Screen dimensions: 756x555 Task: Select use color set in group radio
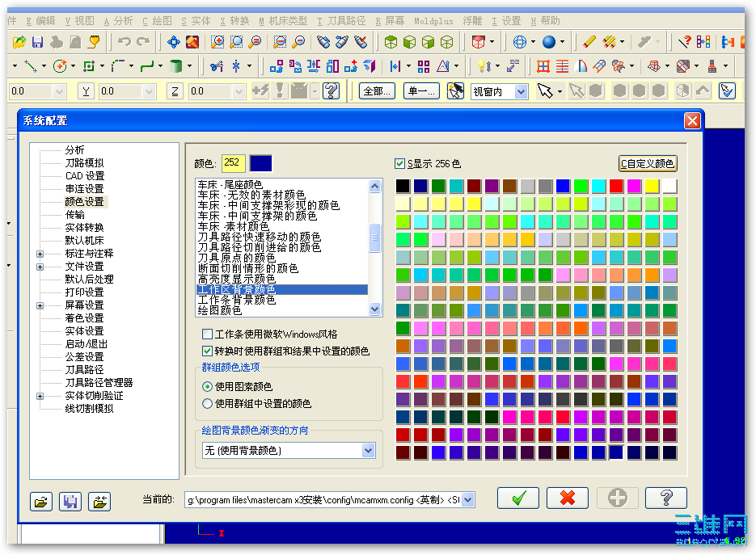click(207, 403)
